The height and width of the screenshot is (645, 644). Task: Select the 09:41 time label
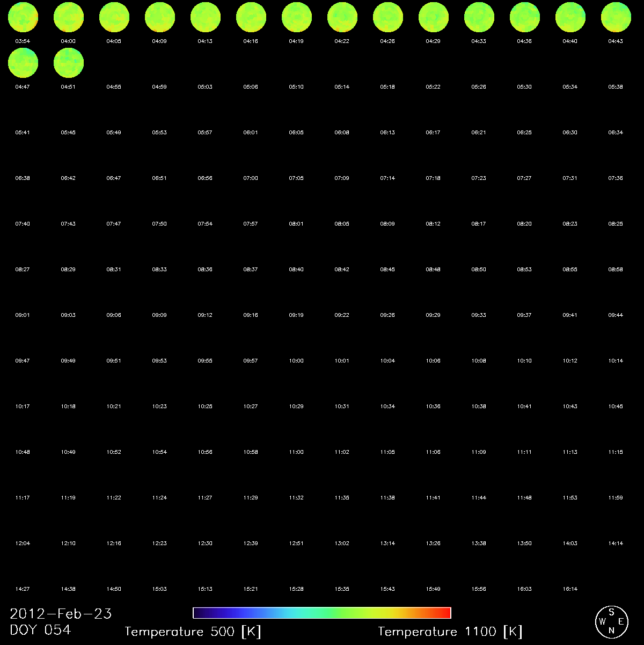(570, 315)
